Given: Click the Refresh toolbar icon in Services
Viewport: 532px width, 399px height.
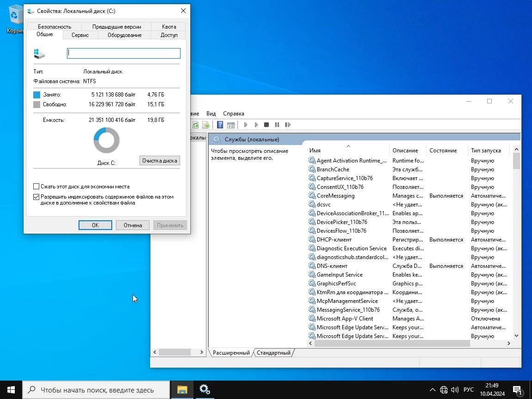Looking at the screenshot, I should (x=195, y=125).
